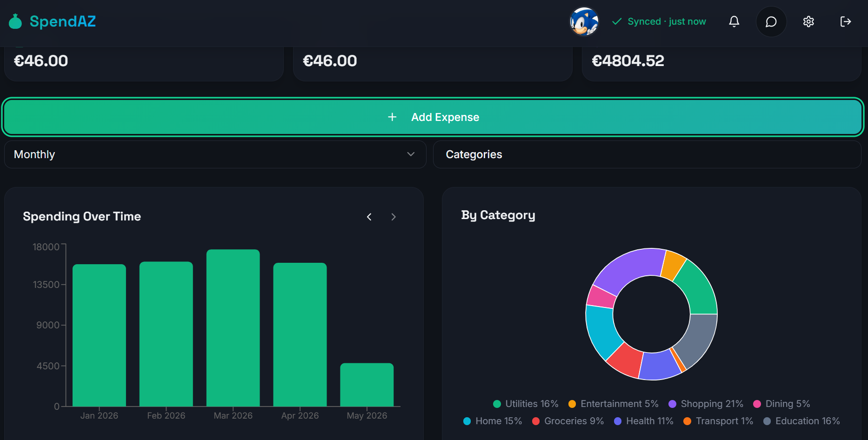Open the settings gear

[x=808, y=21]
